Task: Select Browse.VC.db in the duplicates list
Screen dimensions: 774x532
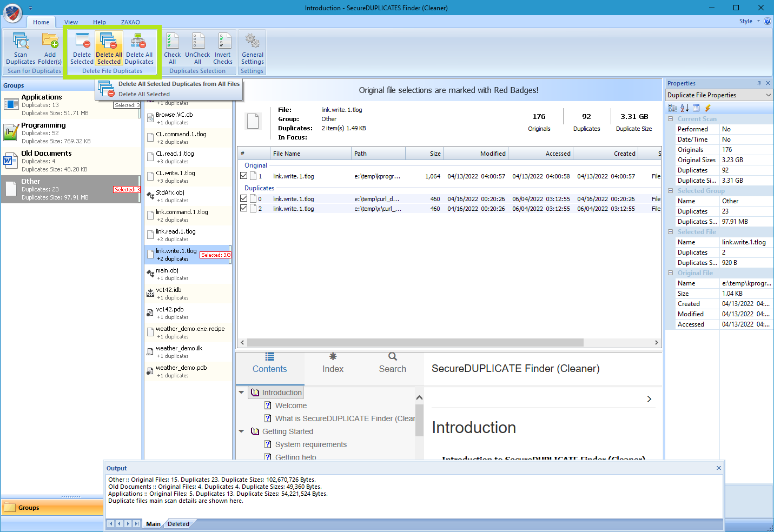Action: [x=188, y=118]
